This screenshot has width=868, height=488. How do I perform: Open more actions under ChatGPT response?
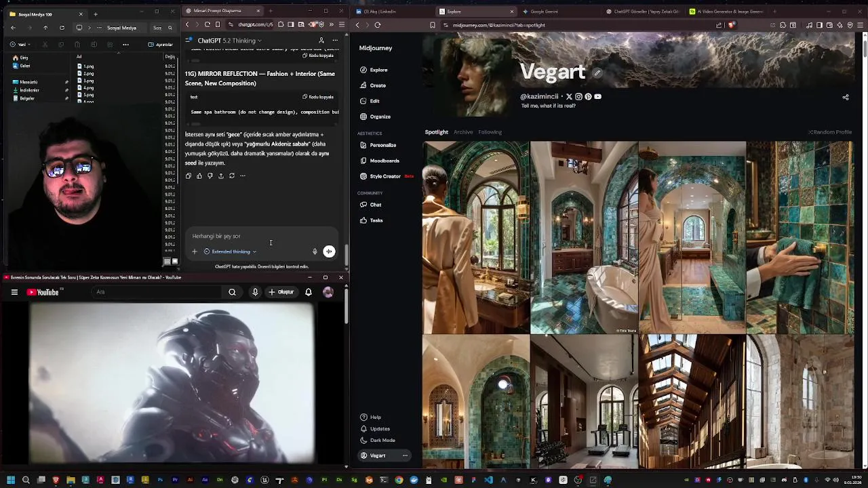pos(242,176)
